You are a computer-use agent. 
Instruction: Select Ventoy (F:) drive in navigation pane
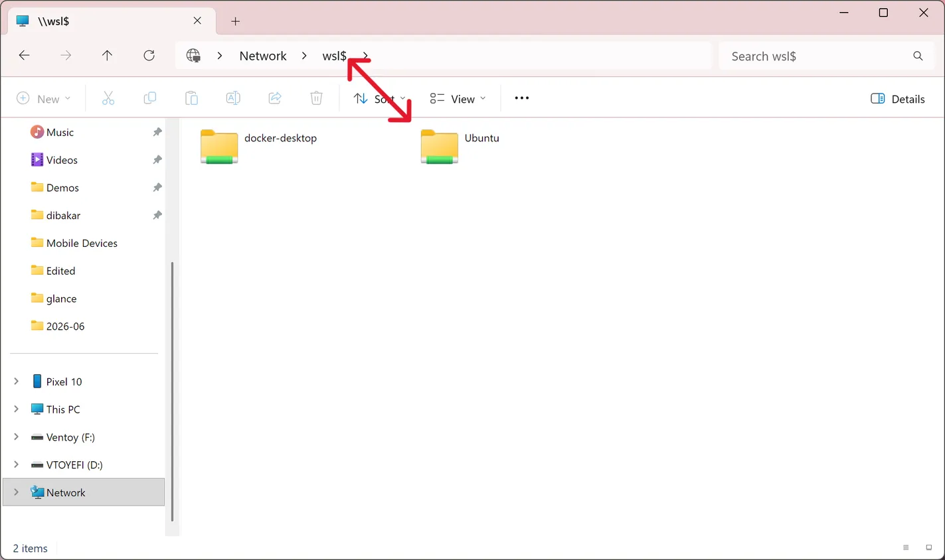coord(70,437)
